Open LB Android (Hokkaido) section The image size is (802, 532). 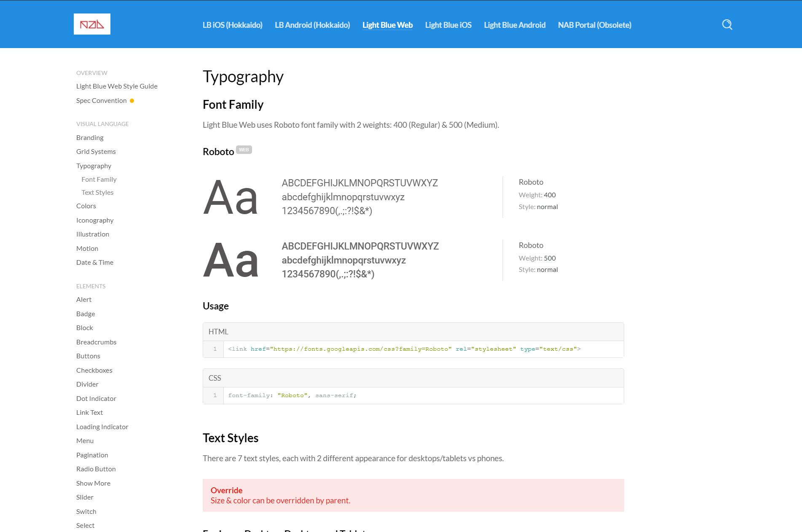tap(312, 25)
